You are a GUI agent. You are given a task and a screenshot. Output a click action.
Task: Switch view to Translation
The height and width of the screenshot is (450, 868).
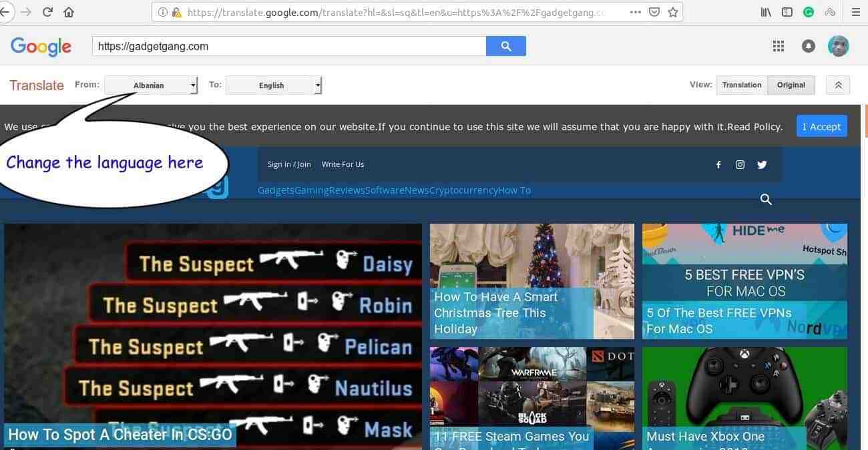pos(742,85)
